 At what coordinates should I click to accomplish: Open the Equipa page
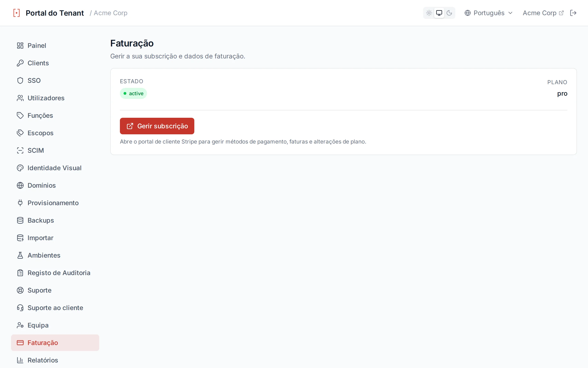tap(55, 325)
